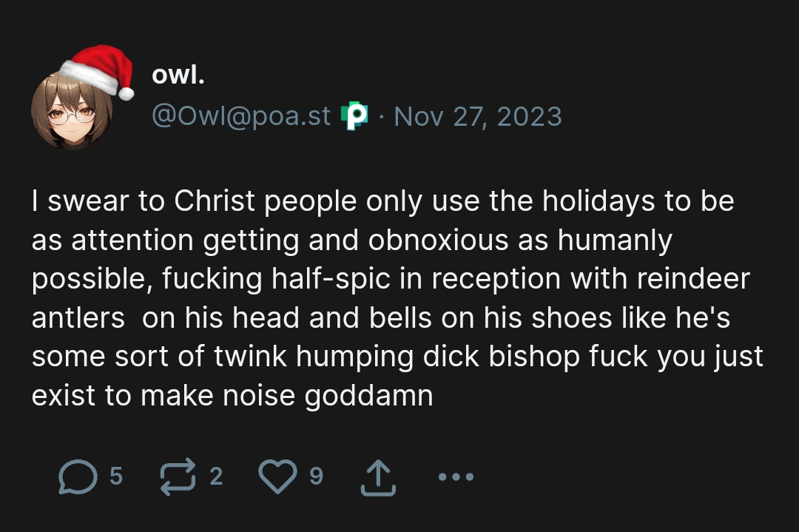Click the reply count 5
799x532 pixels.
116,476
